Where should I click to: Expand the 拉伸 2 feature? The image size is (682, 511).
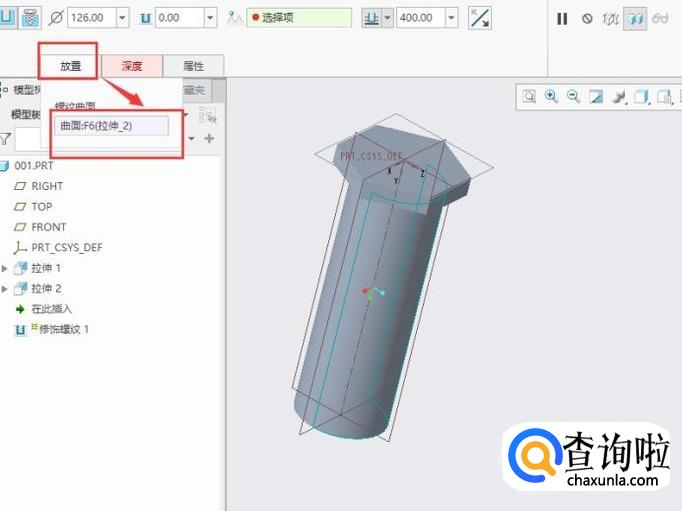[x=5, y=289]
